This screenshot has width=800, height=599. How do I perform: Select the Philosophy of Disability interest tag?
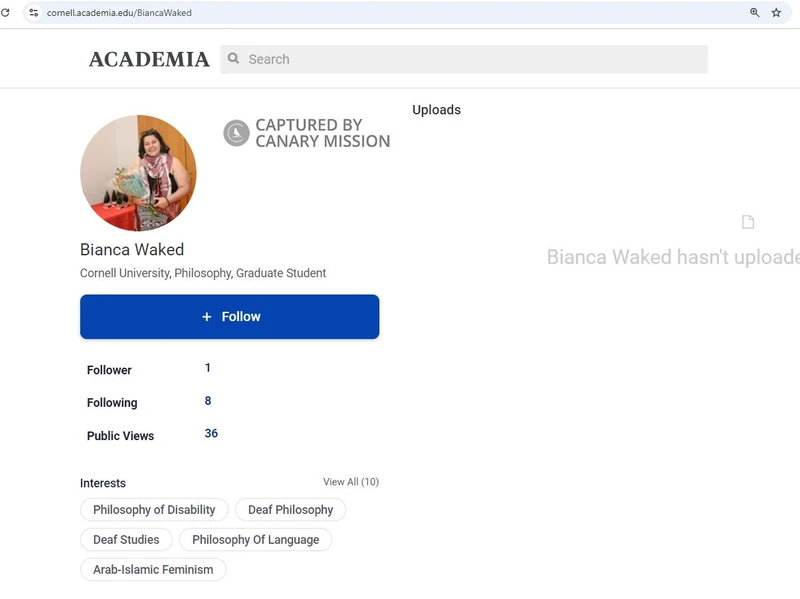pyautogui.click(x=154, y=510)
